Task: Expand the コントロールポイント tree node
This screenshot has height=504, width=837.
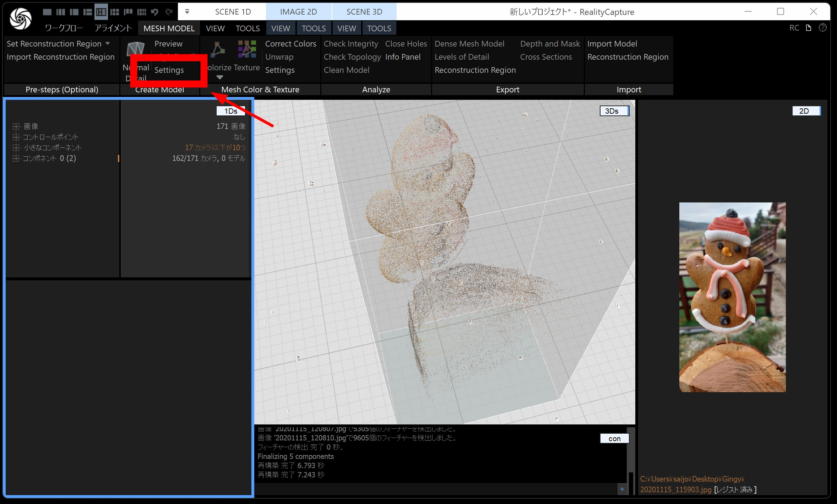Action: click(x=16, y=137)
